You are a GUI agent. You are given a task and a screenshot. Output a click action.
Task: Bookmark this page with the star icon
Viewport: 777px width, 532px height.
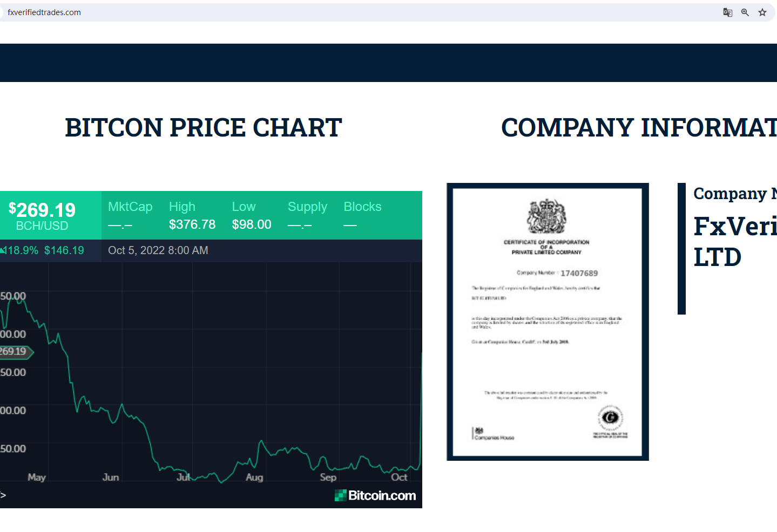pos(762,12)
